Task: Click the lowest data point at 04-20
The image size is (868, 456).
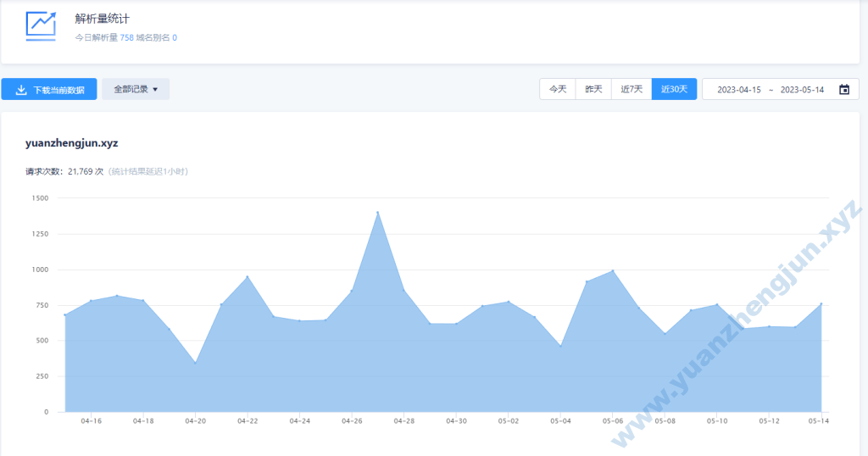Action: (x=195, y=363)
